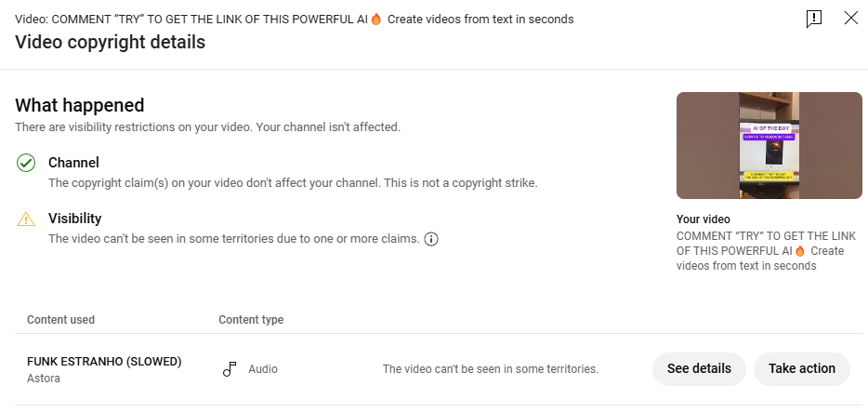
Task: Click the Audio content type label
Action: [x=263, y=369]
